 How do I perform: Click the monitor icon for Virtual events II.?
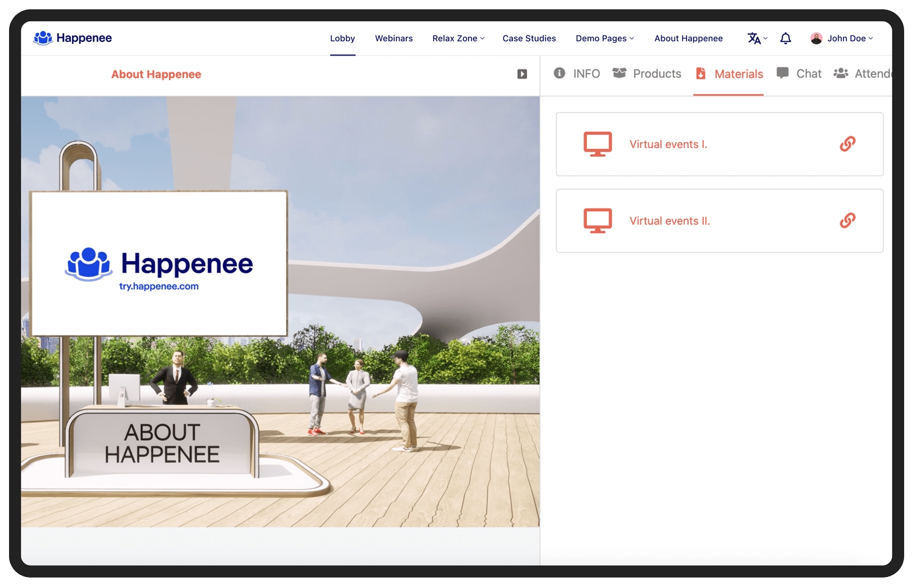[x=597, y=221]
